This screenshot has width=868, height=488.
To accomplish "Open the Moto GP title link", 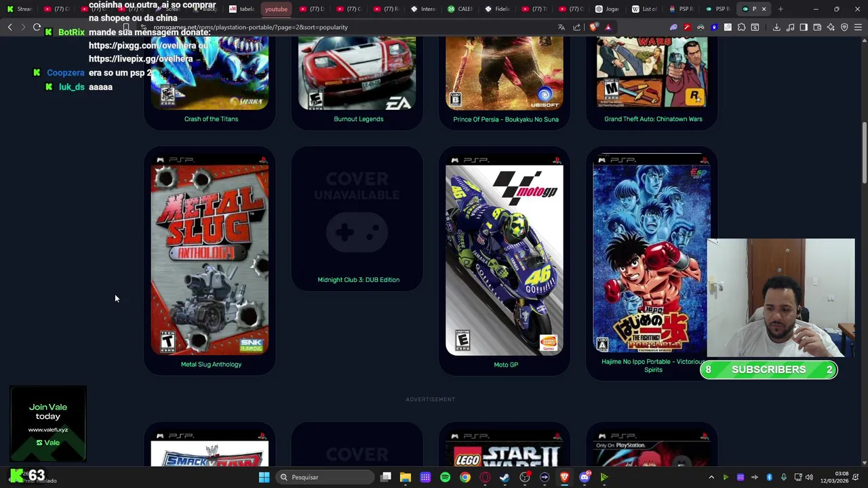I will [506, 365].
